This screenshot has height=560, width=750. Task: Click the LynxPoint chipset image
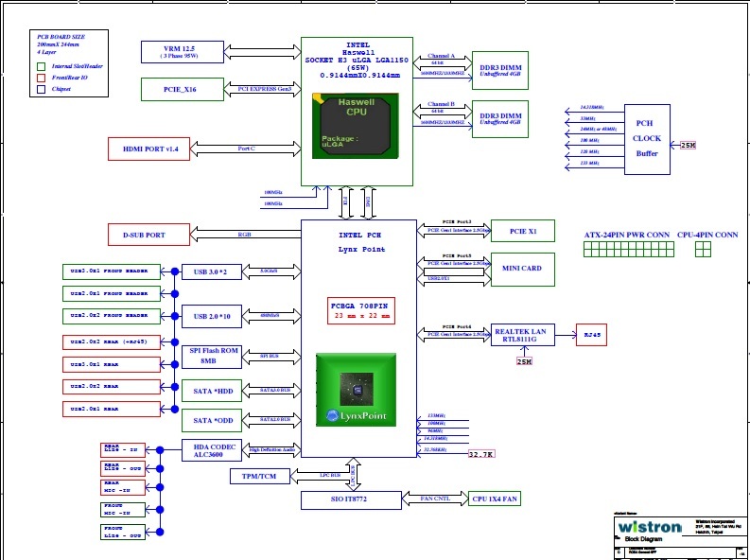356,390
